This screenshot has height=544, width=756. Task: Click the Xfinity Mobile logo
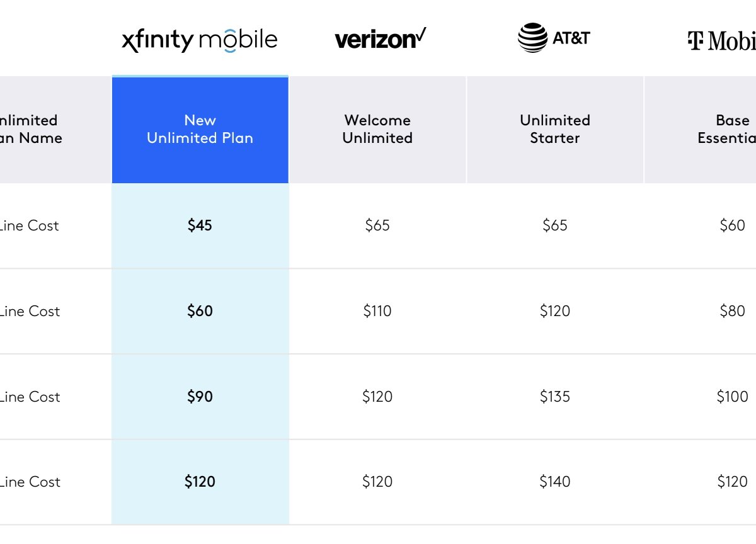click(200, 40)
